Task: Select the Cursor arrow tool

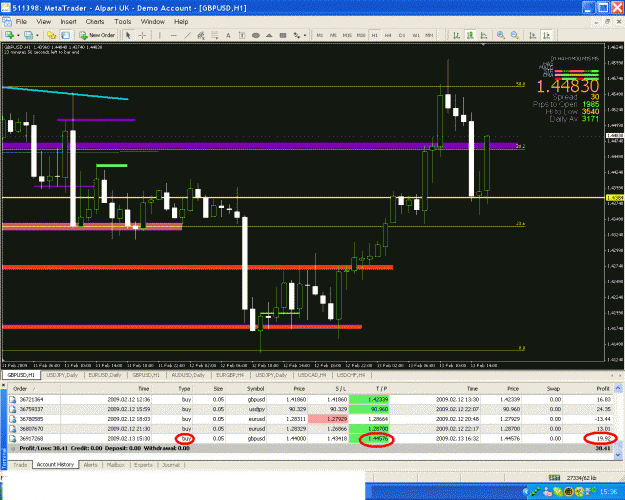Action: point(128,35)
